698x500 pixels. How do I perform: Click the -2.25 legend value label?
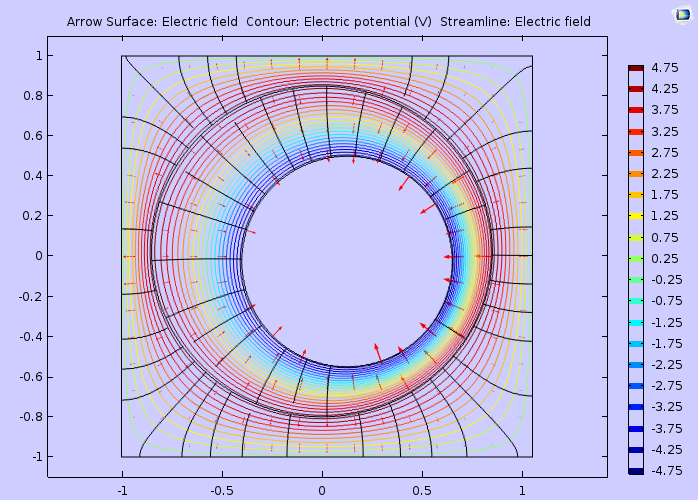[x=666, y=365]
